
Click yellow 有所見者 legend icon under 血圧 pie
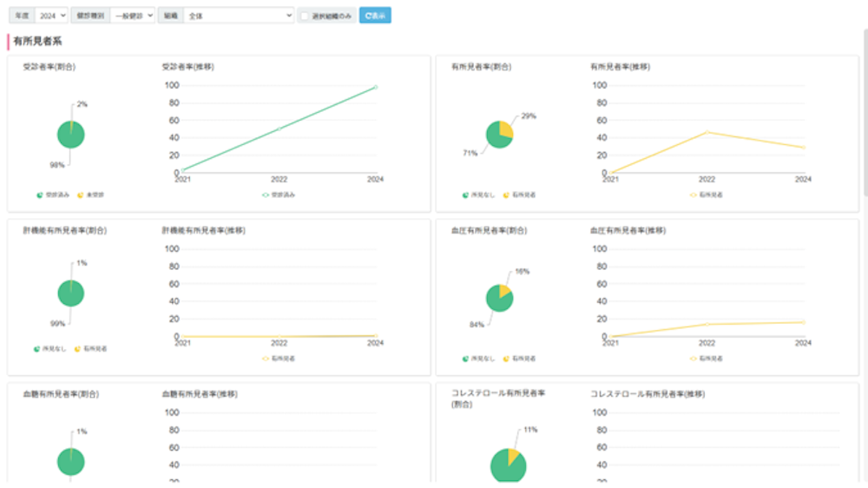(506, 358)
